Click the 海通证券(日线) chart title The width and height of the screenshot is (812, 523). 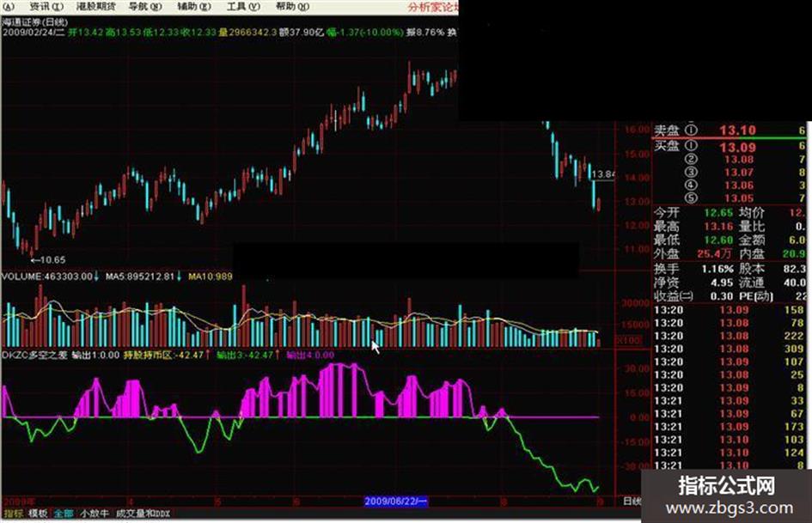34,21
